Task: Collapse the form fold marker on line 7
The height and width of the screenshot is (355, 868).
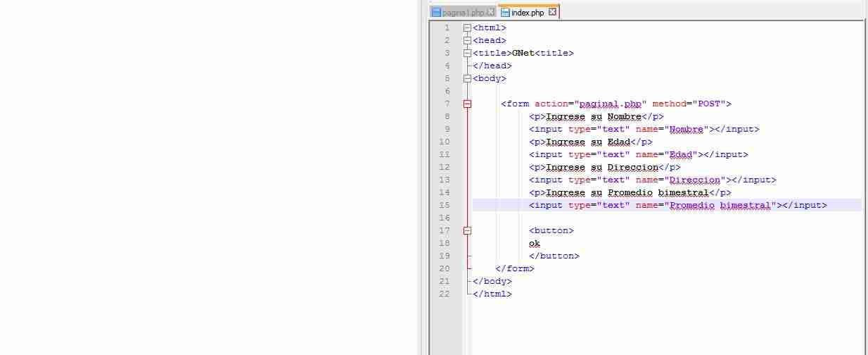Action: [467, 104]
